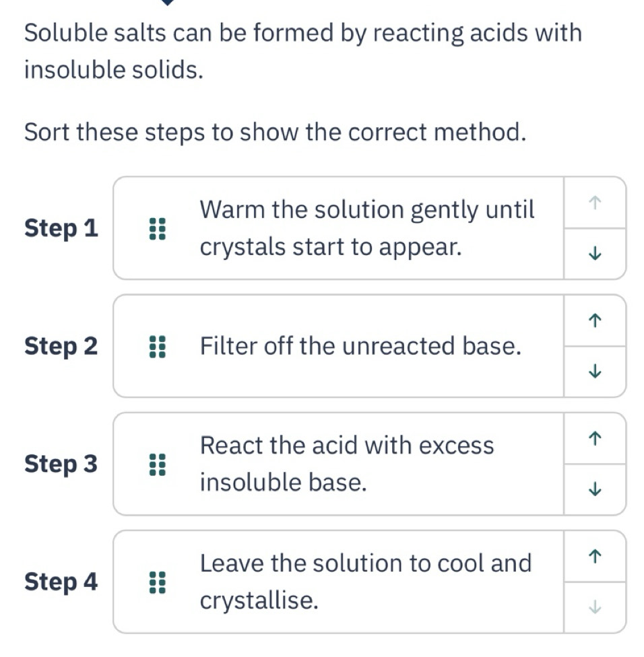Move 'React the acid' step down
This screenshot has width=644, height=657.
[595, 489]
